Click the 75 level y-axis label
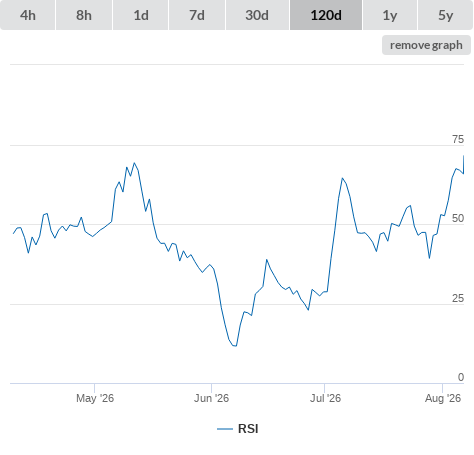The width and height of the screenshot is (474, 455). 458,139
